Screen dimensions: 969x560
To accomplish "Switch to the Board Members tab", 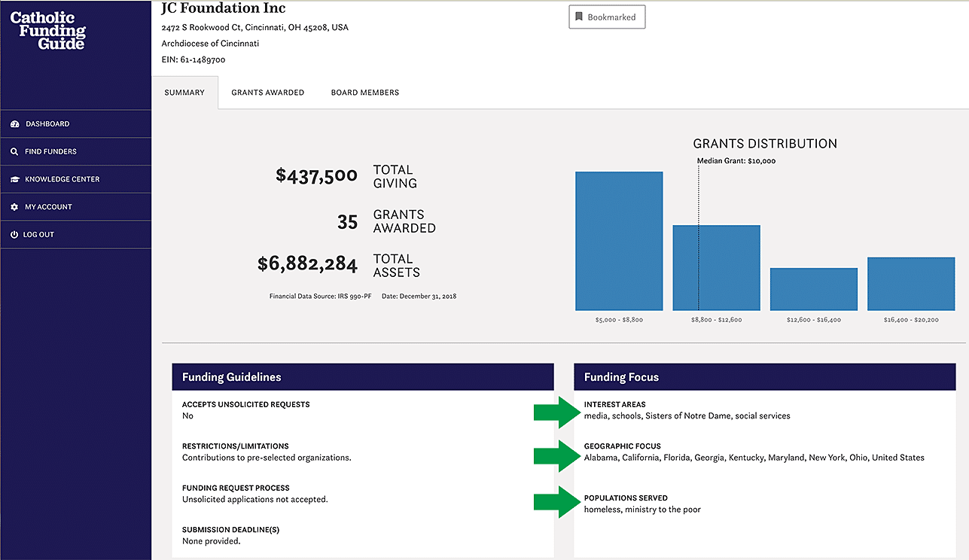I will point(365,93).
